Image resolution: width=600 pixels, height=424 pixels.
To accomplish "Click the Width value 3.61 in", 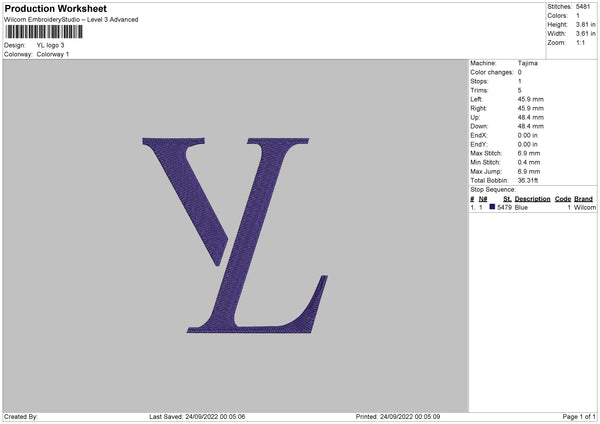I will tap(585, 34).
